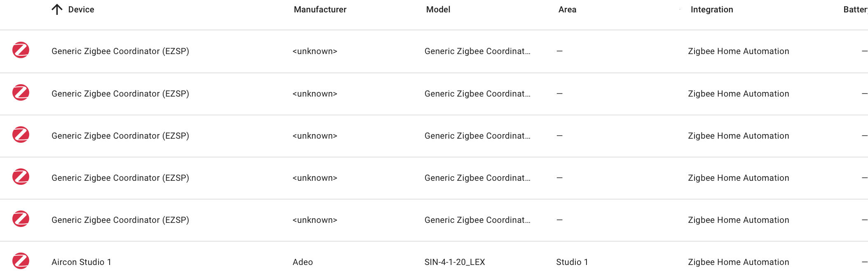Viewport: 868px width, 279px height.
Task: Click the sort arrow beside Device header
Action: tap(57, 9)
